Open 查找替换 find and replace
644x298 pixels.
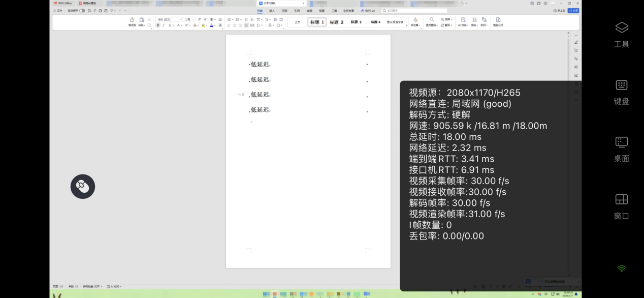pyautogui.click(x=432, y=21)
